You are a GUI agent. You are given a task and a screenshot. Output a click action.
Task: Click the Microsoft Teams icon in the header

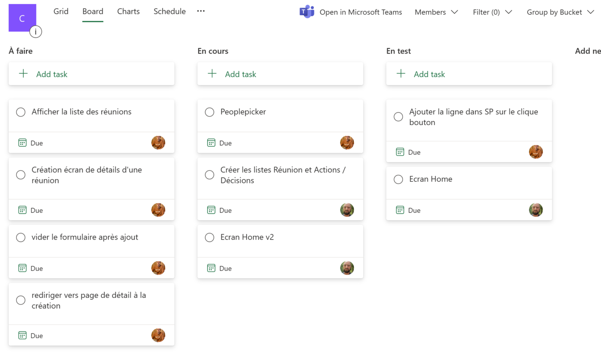pos(307,12)
